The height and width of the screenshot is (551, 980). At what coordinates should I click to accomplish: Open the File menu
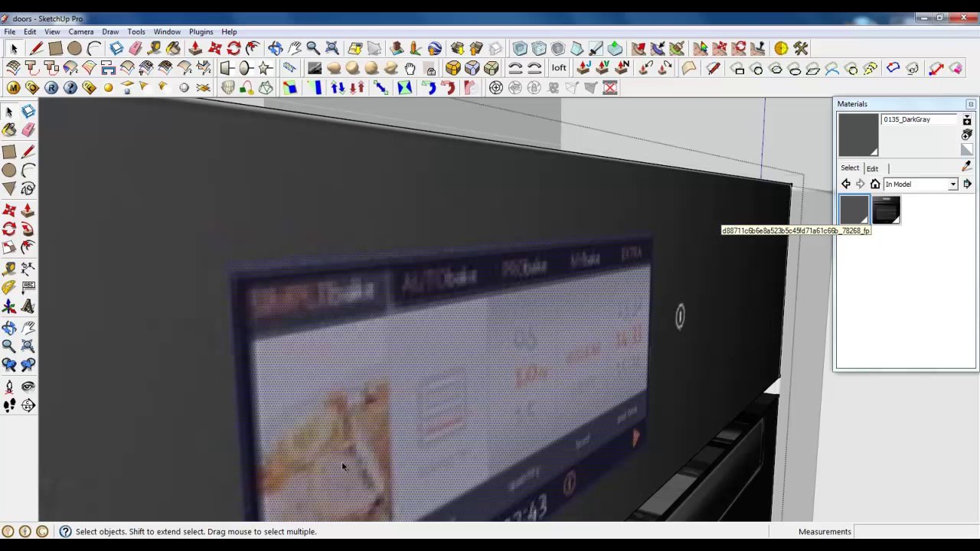pos(10,31)
